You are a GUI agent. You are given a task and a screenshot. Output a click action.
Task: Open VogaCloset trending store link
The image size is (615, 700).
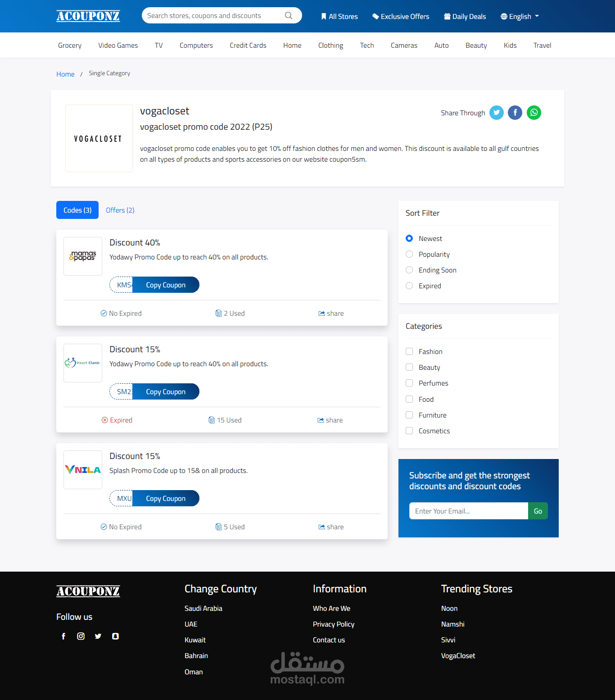tap(458, 655)
